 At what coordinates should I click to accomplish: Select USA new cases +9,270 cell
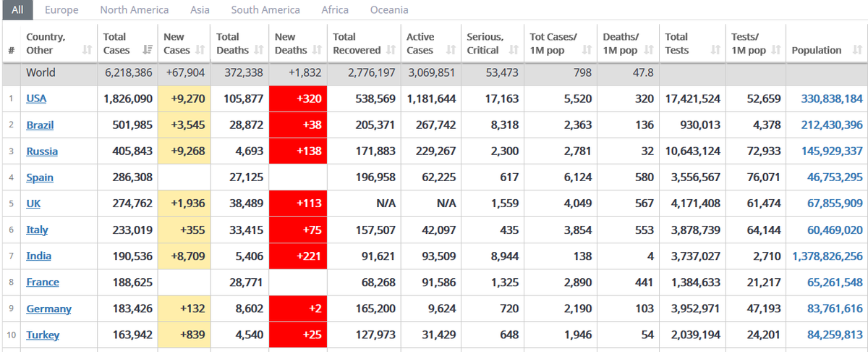coord(184,99)
